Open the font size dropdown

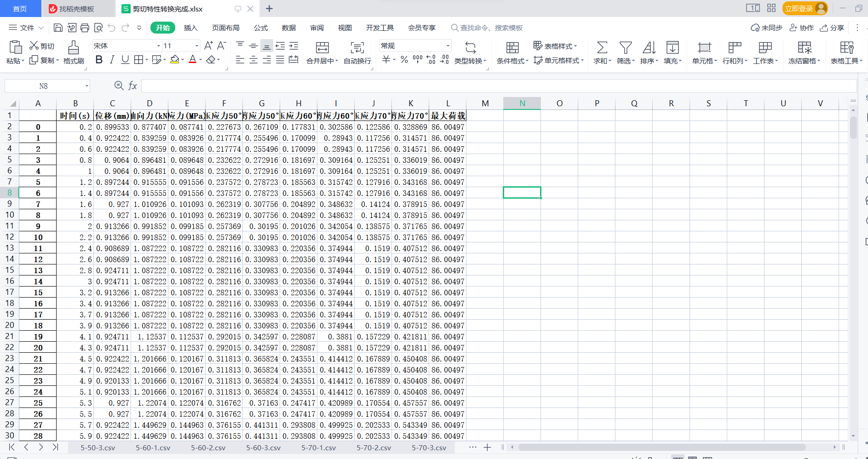[x=197, y=46]
